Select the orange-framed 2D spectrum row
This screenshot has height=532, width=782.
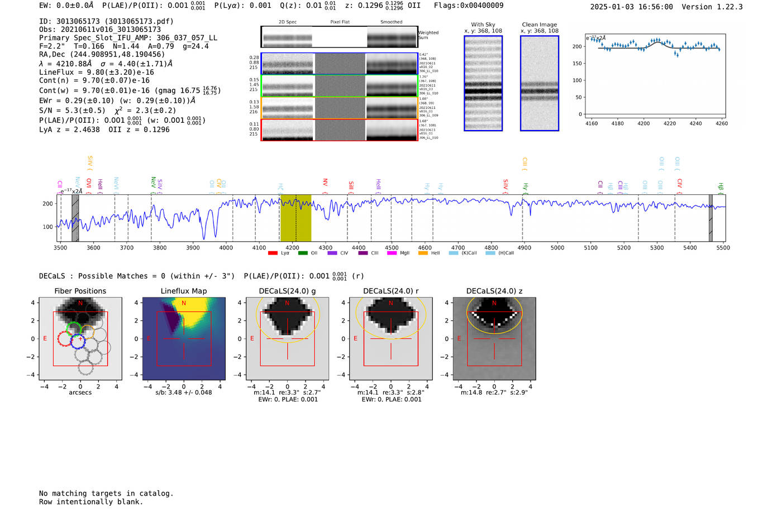tap(340, 108)
